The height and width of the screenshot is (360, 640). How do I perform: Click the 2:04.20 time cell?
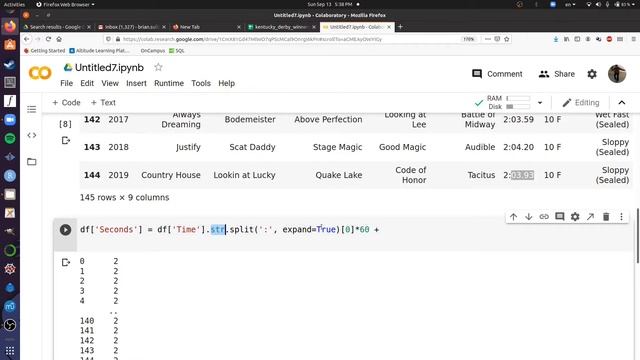[518, 147]
